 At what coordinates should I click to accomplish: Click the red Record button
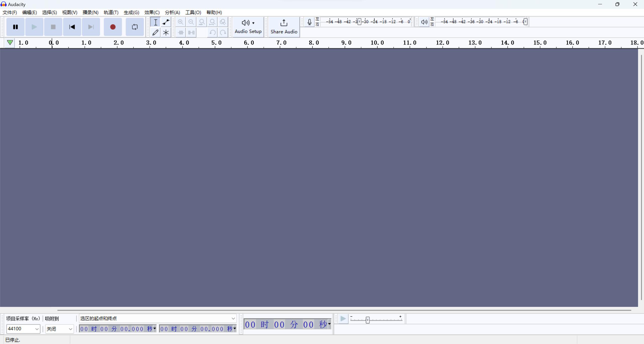coord(113,27)
